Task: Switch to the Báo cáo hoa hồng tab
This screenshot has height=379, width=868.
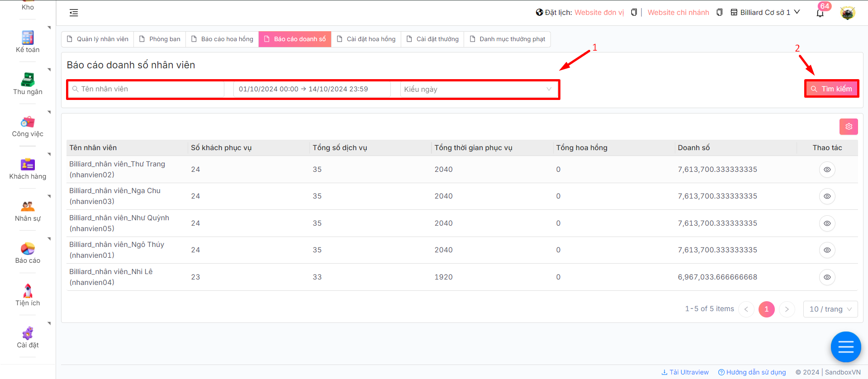Action: pyautogui.click(x=222, y=39)
